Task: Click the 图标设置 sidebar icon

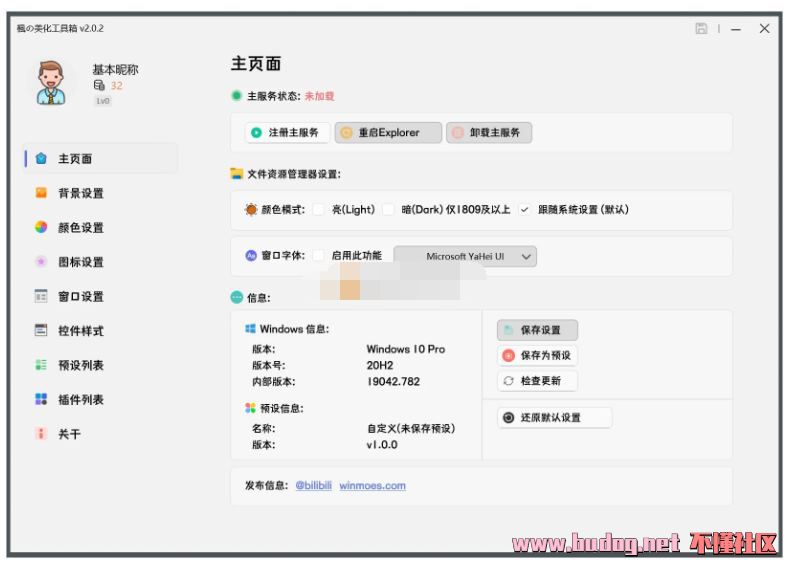Action: [41, 262]
